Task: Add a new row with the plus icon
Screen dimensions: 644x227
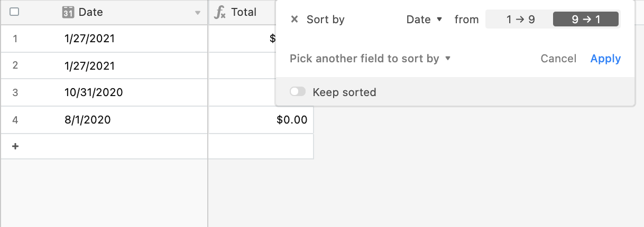Action: [x=15, y=146]
